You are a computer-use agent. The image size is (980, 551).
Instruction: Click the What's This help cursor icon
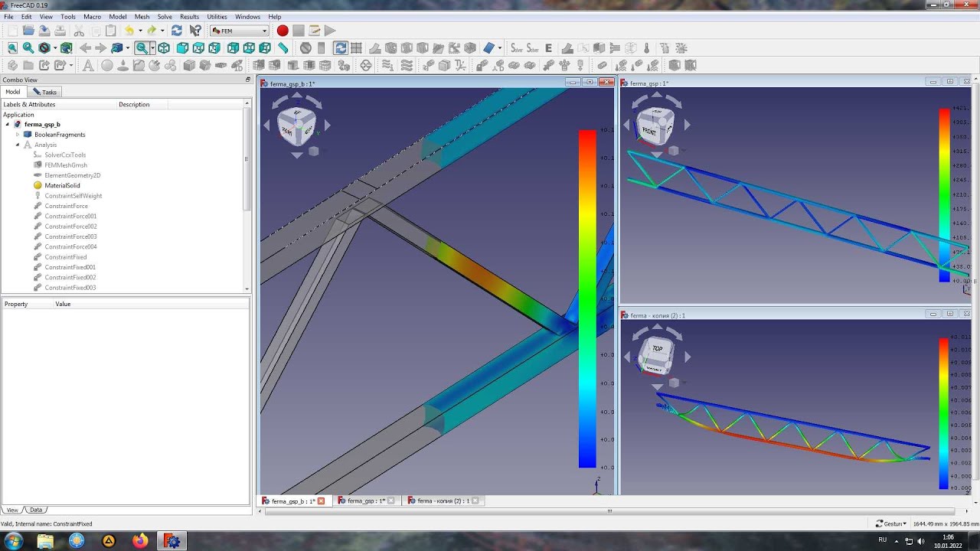195,31
